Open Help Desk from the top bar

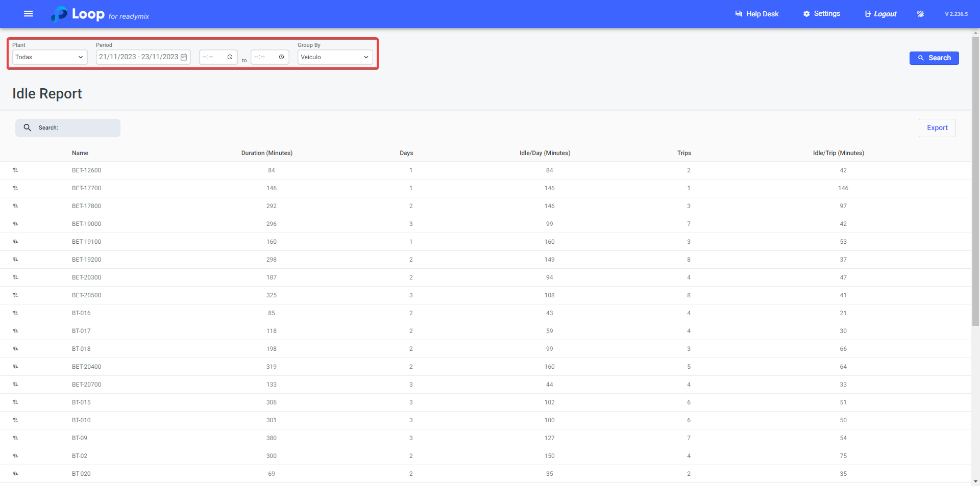tap(757, 14)
